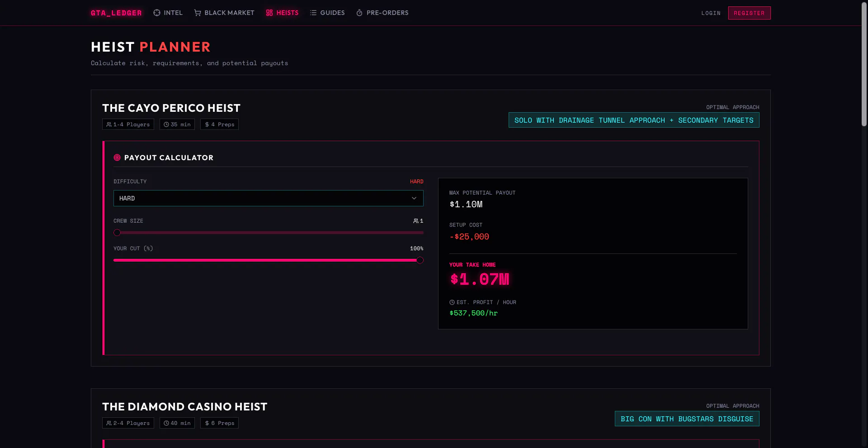Click the clock icon in the 35 min badge
Image resolution: width=868 pixels, height=448 pixels.
tap(166, 124)
